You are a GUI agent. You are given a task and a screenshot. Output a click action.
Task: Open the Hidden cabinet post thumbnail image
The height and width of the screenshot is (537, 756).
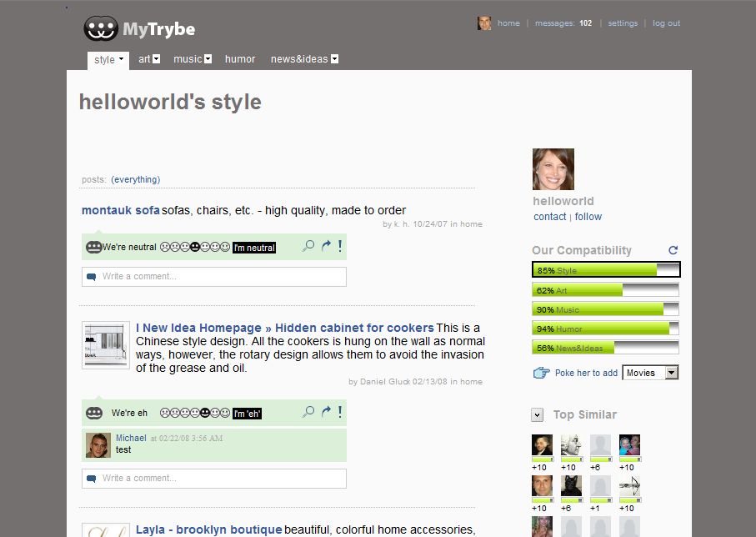pos(106,345)
